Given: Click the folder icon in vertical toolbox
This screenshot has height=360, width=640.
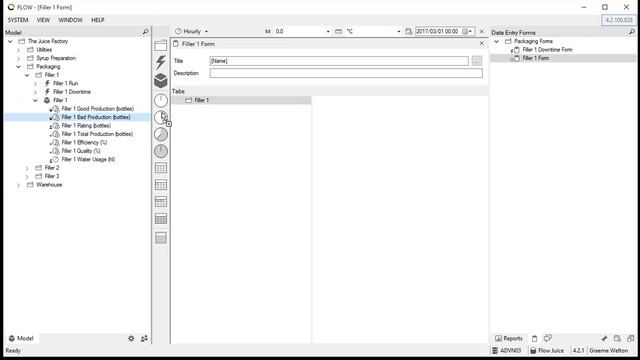Looking at the screenshot, I should click(161, 45).
